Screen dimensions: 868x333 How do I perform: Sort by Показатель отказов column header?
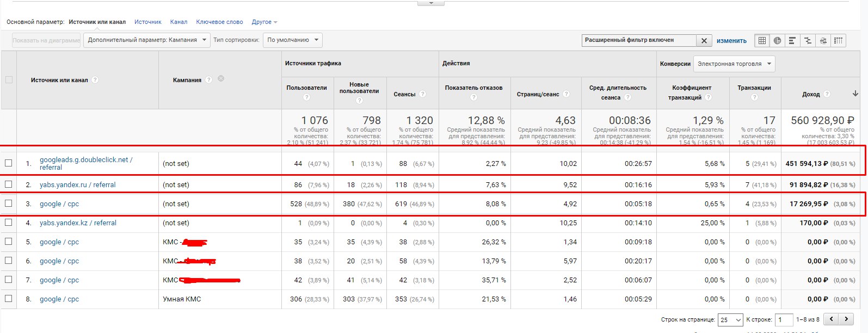473,88
